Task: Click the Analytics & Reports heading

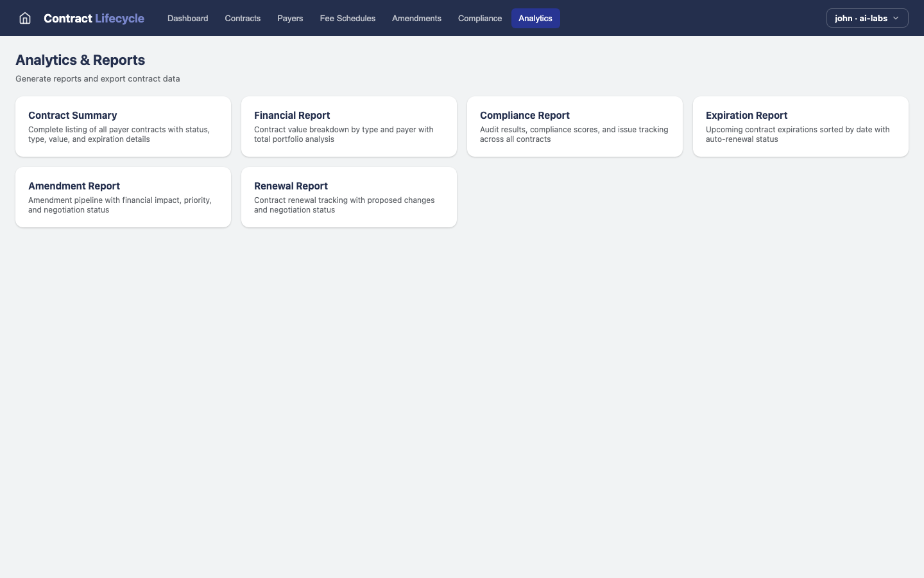Action: [x=80, y=60]
